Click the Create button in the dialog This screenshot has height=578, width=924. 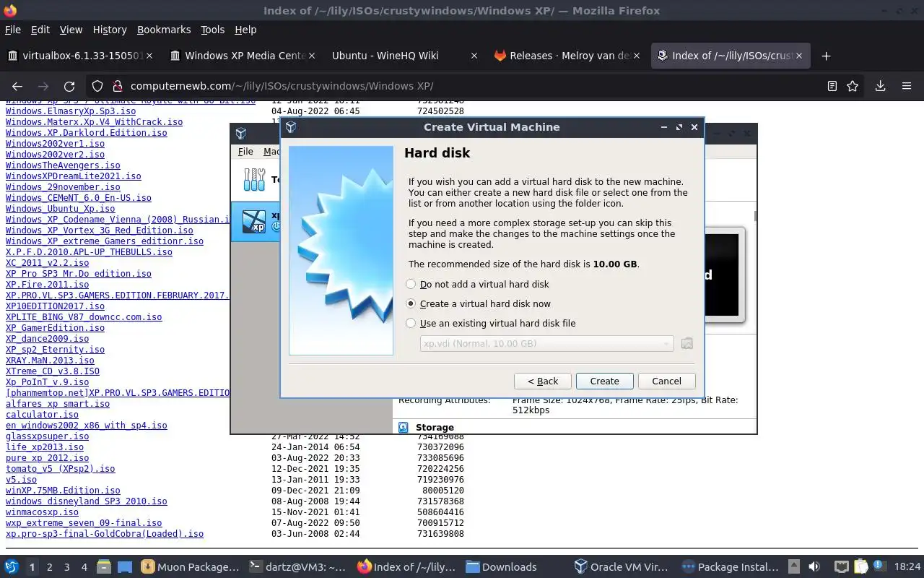tap(604, 381)
